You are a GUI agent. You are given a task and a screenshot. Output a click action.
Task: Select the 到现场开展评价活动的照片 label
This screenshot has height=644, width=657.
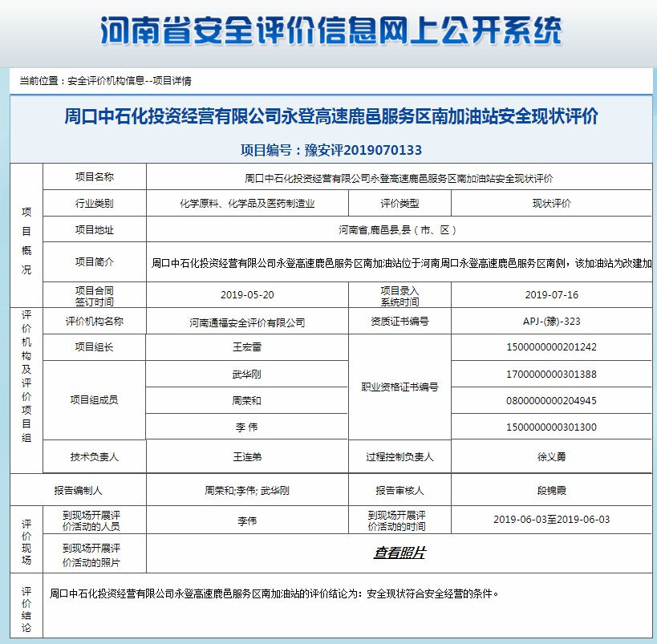pyautogui.click(x=91, y=555)
